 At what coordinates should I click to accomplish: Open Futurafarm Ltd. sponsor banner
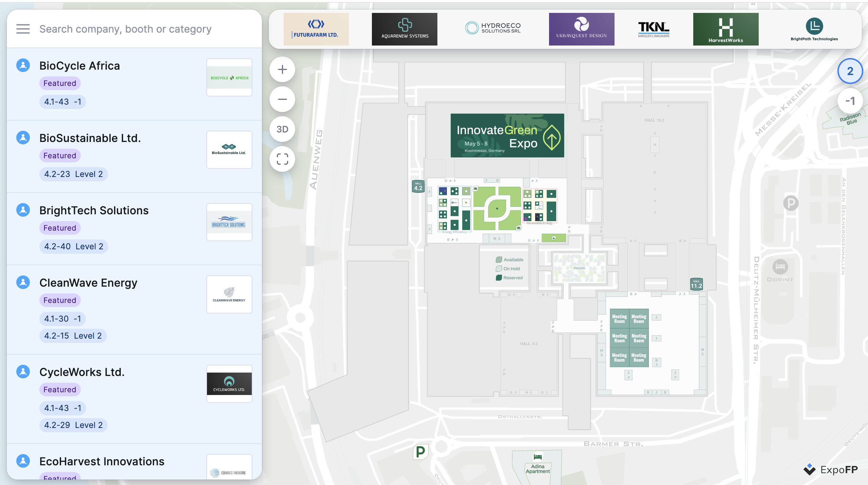(x=316, y=29)
